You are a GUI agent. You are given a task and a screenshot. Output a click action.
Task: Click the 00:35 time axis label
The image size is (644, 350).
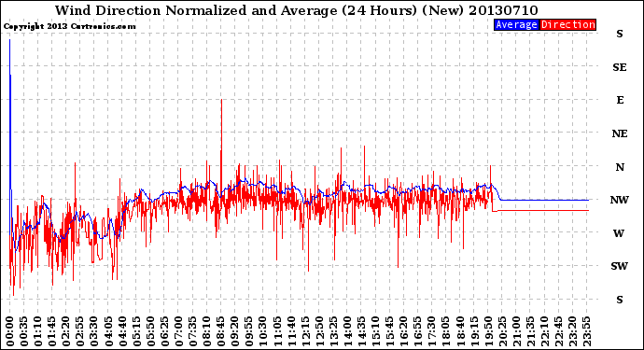tap(24, 331)
